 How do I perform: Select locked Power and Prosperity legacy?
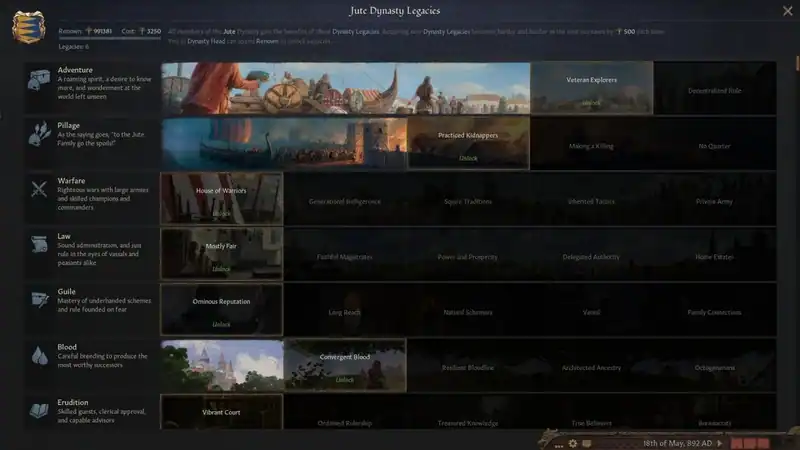click(x=468, y=257)
